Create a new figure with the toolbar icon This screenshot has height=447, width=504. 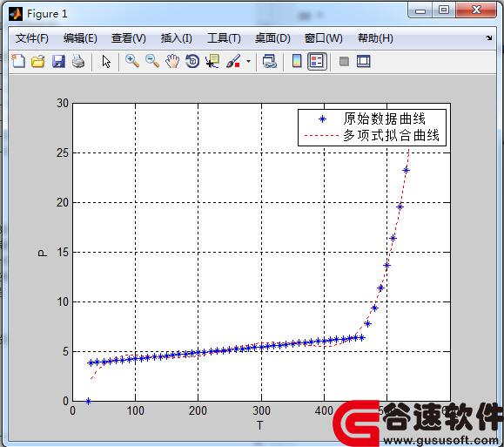click(18, 61)
